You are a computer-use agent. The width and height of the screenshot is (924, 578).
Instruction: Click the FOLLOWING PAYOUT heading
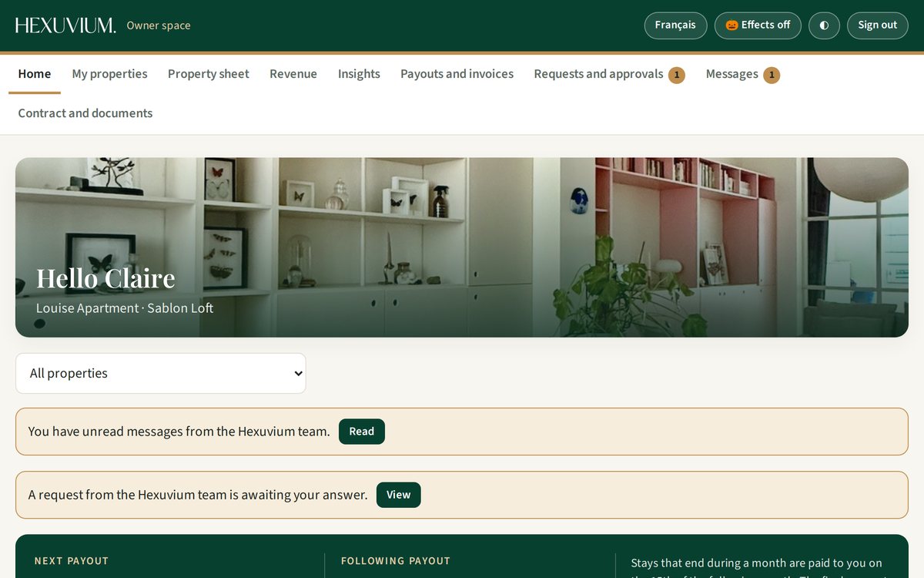tap(396, 561)
